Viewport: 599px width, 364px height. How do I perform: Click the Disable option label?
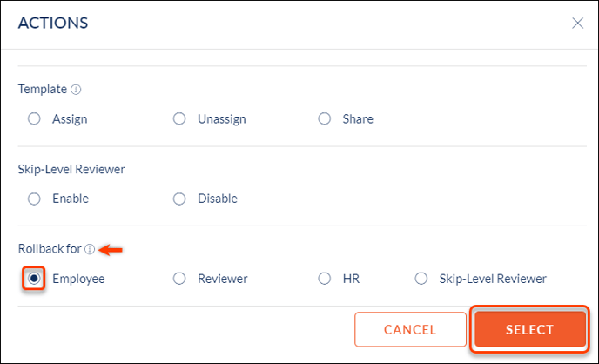(x=218, y=199)
